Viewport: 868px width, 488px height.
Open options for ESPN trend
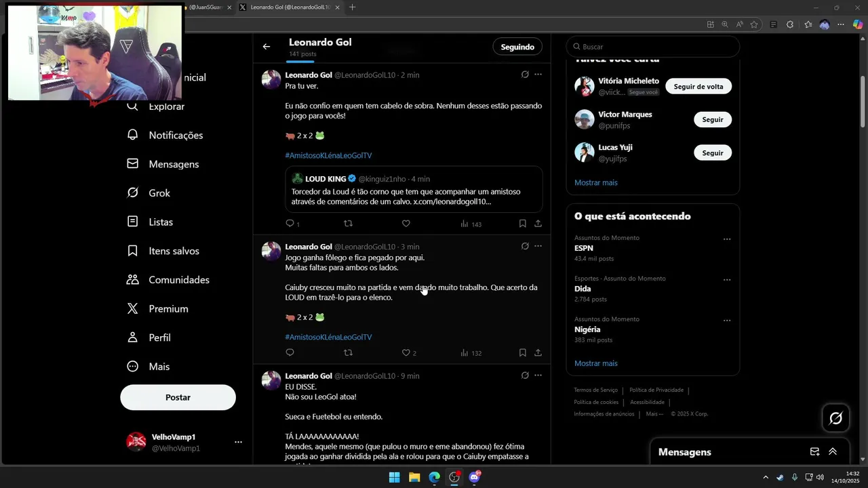click(x=727, y=239)
